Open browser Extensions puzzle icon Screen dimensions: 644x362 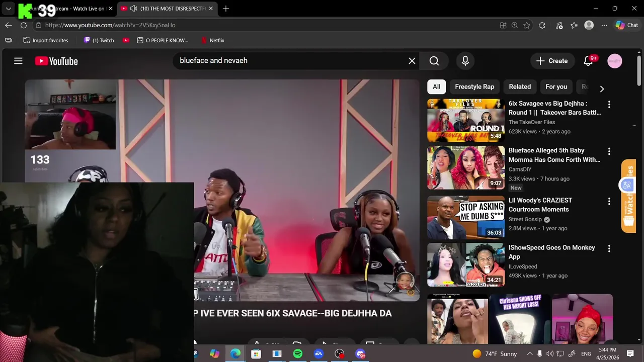point(542,25)
